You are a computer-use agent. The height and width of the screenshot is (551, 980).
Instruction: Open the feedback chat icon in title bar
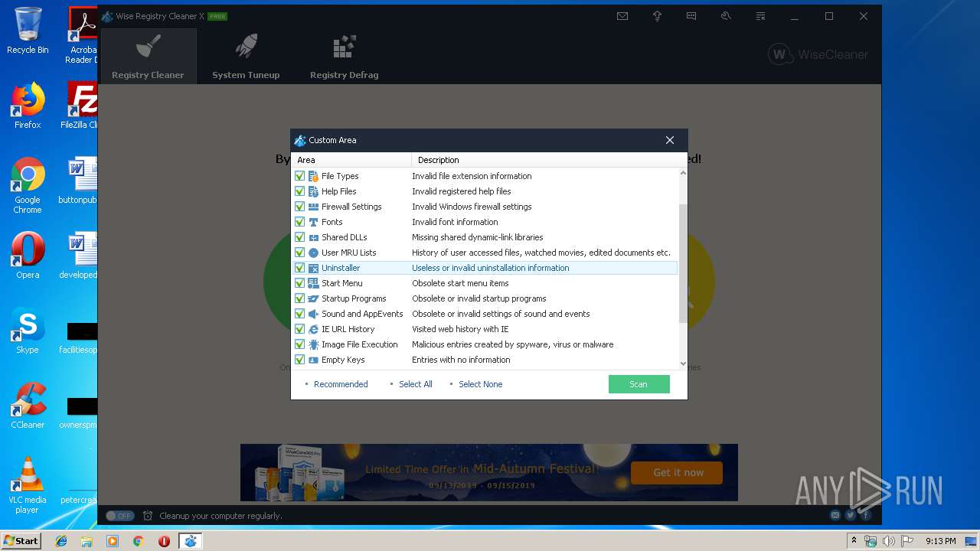691,16
